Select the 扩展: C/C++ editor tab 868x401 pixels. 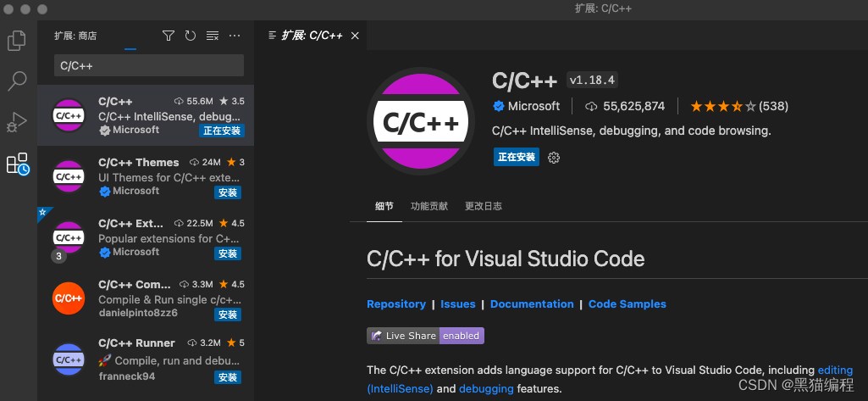pyautogui.click(x=311, y=36)
